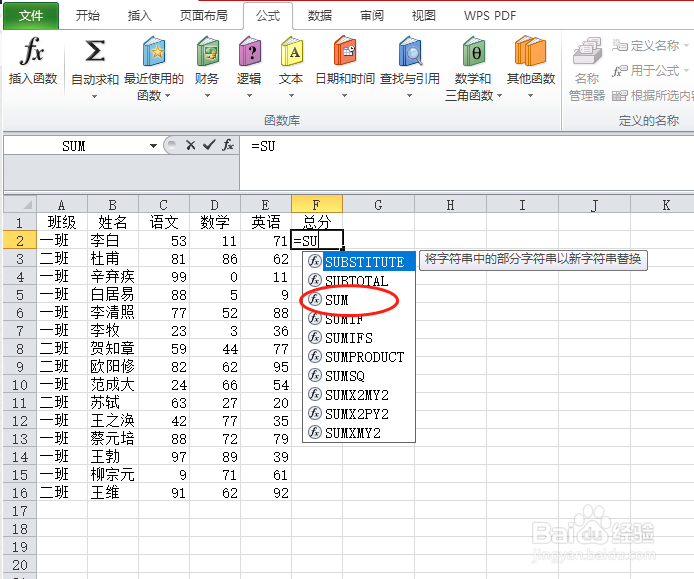Click the fx button in formula bar
694x579 pixels.
pyautogui.click(x=228, y=145)
